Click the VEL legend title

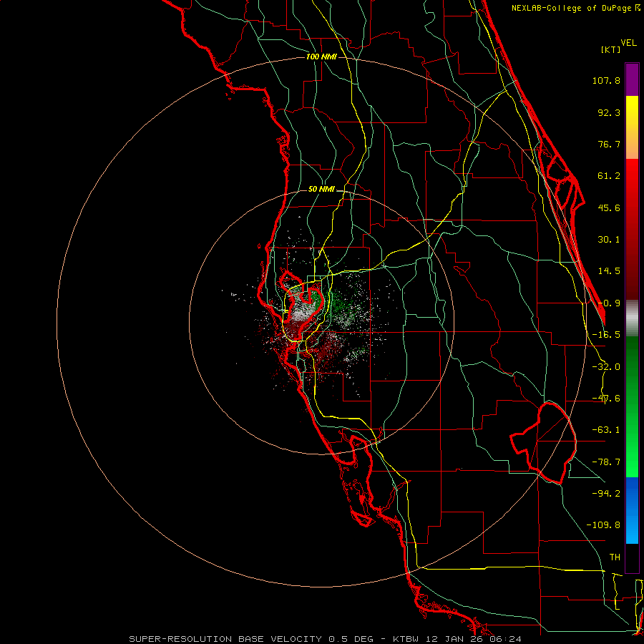pos(628,43)
